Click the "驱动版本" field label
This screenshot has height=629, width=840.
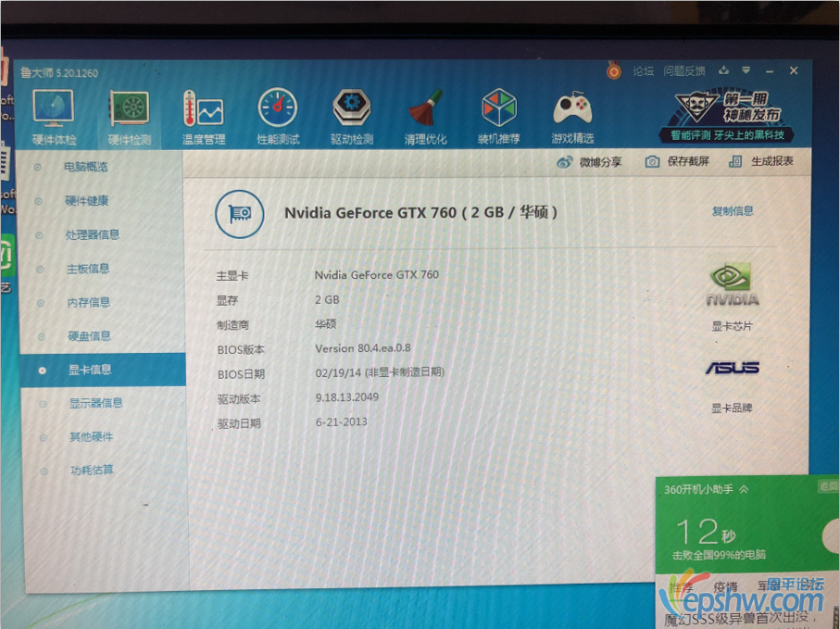239,399
